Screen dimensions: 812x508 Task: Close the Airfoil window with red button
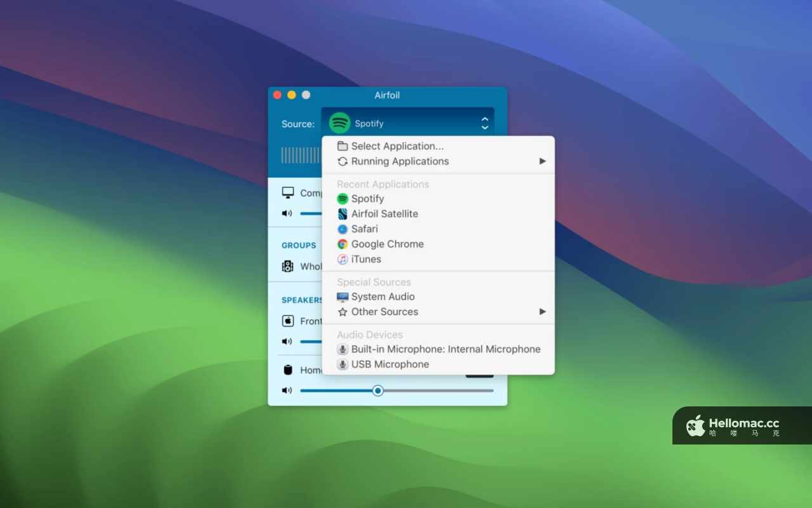(277, 95)
